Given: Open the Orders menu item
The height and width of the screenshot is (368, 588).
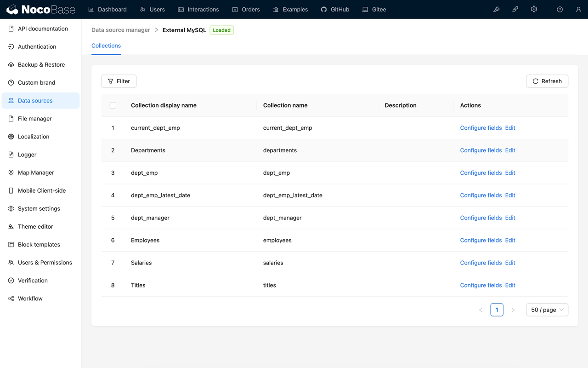Looking at the screenshot, I should (246, 9).
